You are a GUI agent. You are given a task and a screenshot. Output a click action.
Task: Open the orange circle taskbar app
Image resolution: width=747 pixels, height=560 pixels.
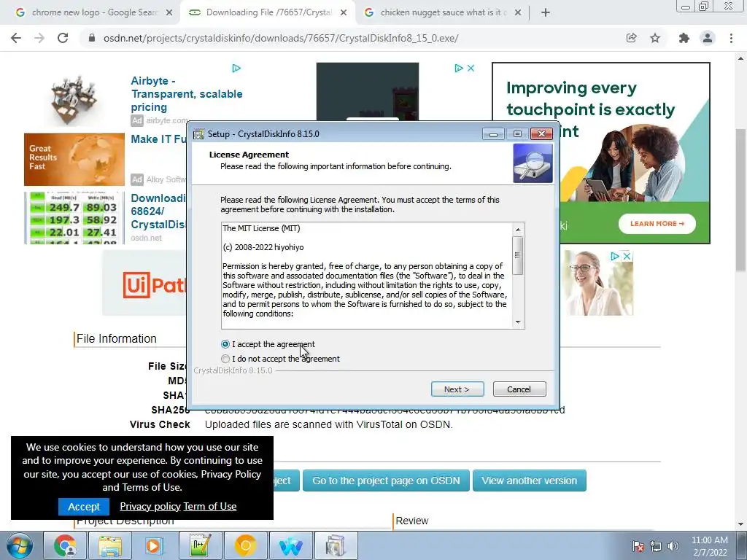point(245,545)
